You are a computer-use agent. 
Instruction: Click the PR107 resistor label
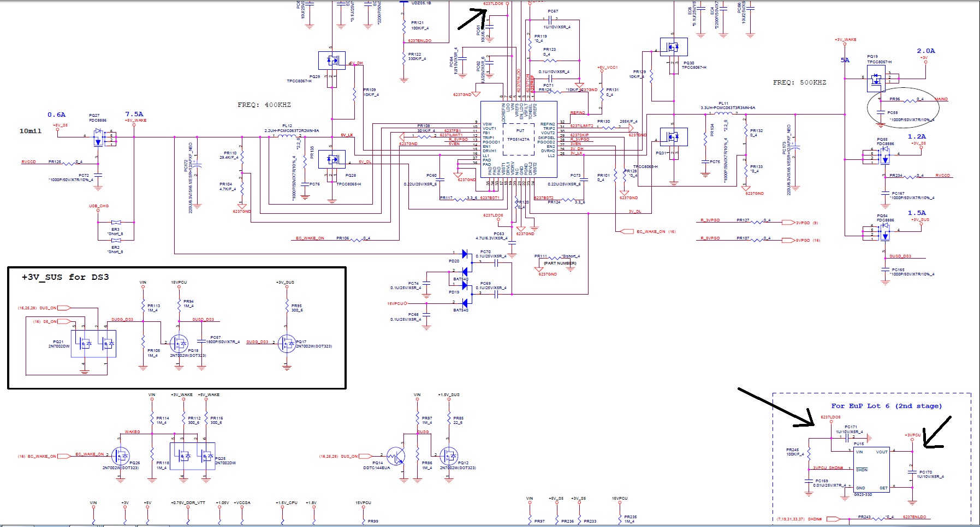743,238
